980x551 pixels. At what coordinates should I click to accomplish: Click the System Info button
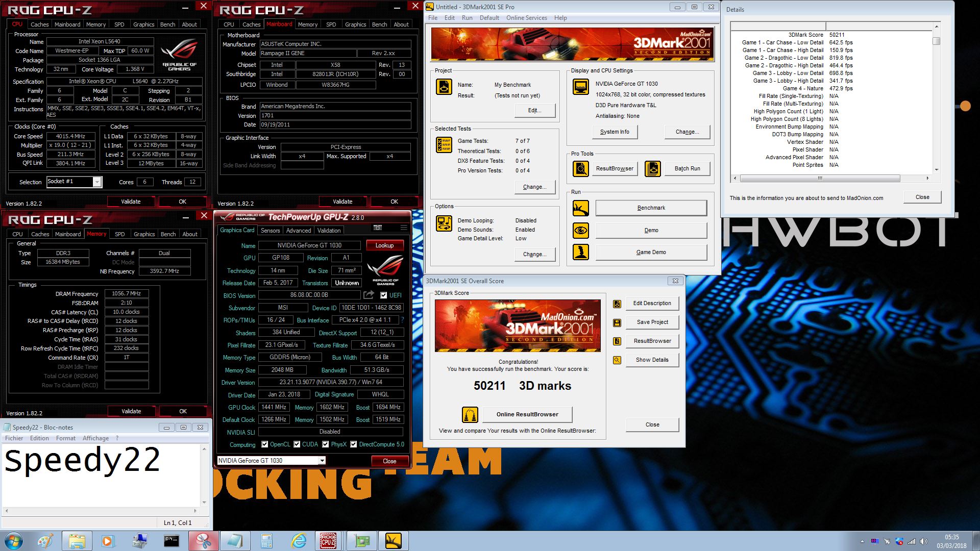(615, 132)
